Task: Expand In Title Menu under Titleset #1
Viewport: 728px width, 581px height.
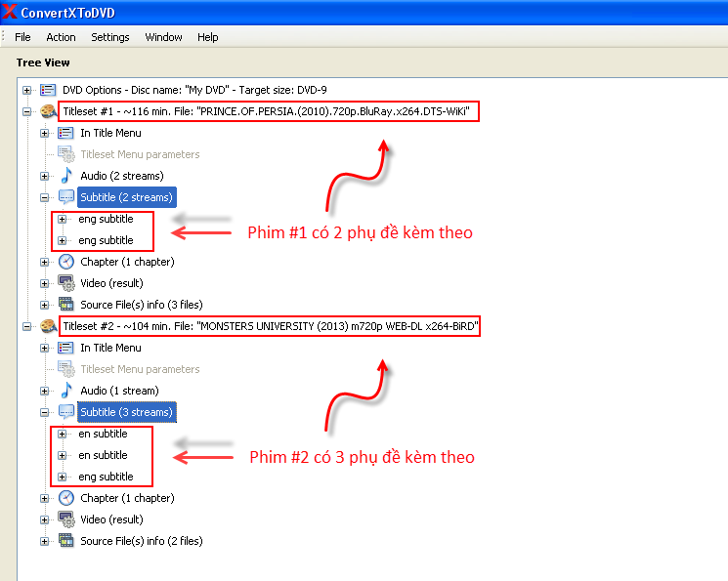Action: click(x=45, y=133)
